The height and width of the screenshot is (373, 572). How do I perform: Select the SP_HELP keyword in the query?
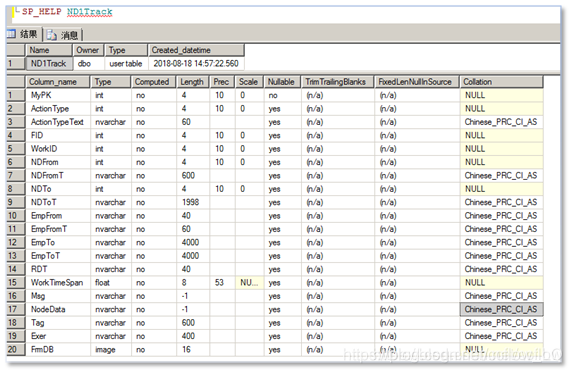tap(42, 12)
